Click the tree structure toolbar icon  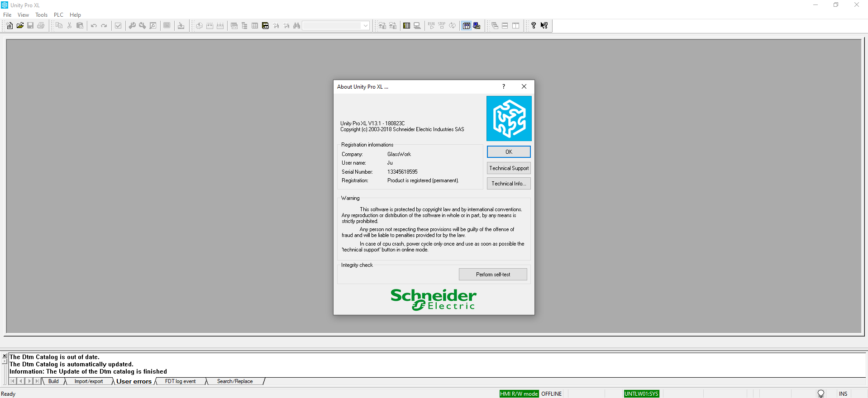click(244, 26)
